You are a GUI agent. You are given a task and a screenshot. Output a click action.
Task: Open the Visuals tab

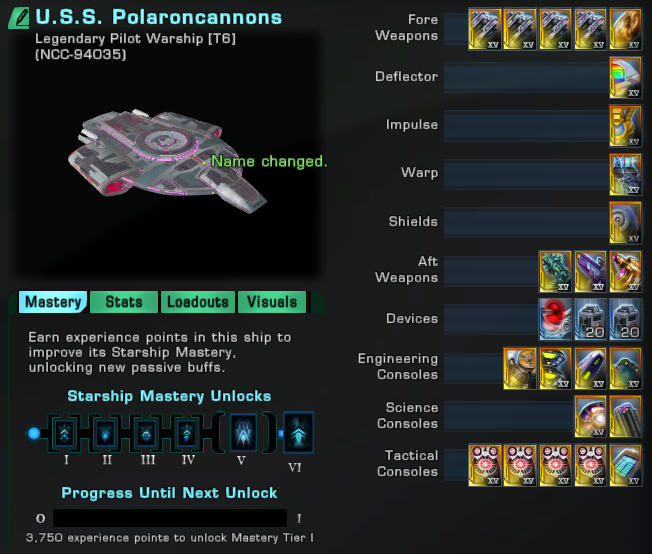pos(272,302)
